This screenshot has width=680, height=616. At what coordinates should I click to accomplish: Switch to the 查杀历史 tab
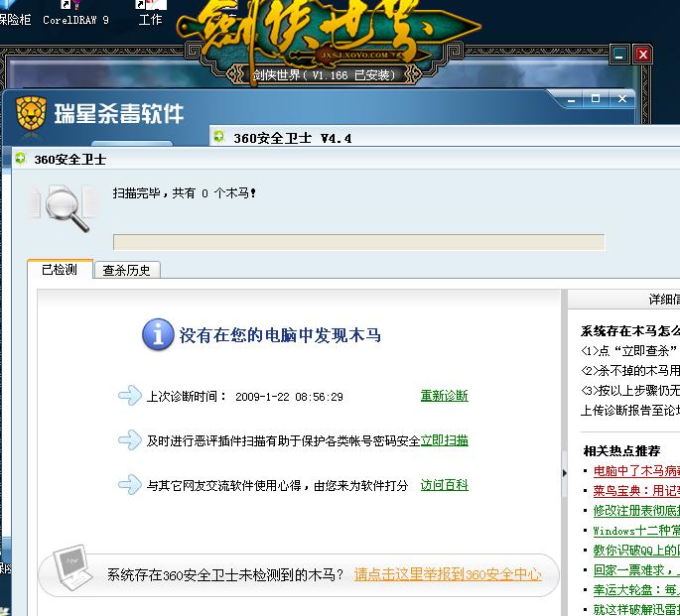[x=127, y=271]
